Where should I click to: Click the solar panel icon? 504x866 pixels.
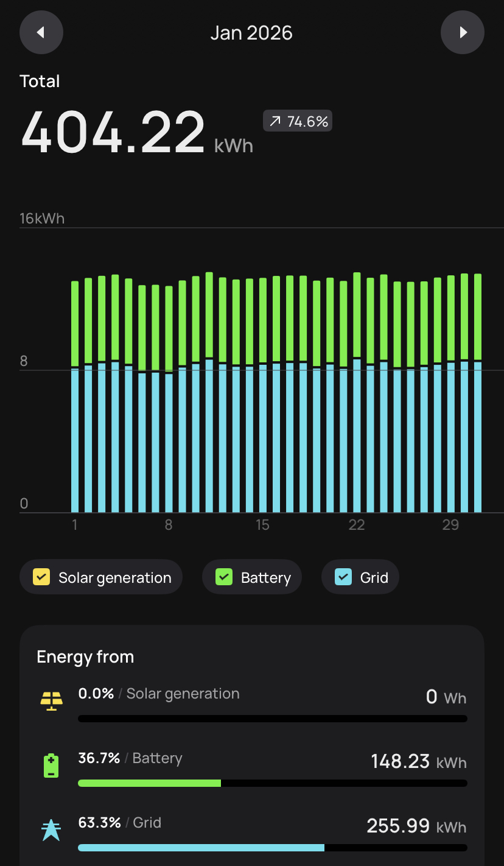click(x=51, y=702)
